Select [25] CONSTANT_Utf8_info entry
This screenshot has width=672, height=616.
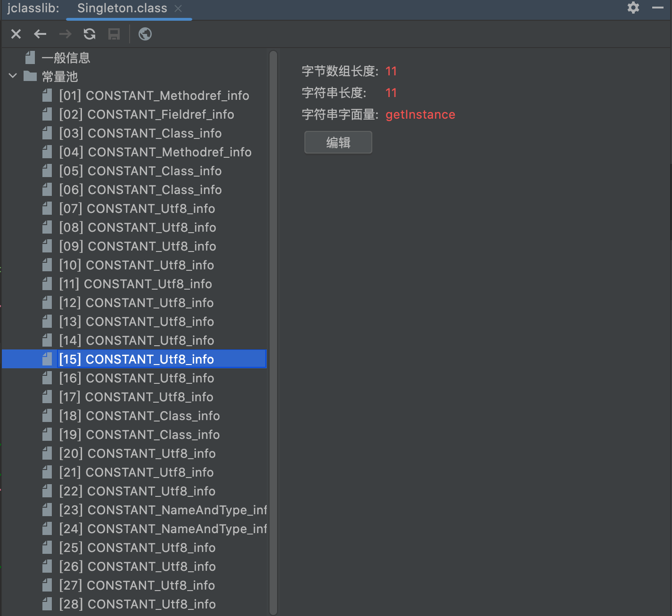pyautogui.click(x=137, y=548)
